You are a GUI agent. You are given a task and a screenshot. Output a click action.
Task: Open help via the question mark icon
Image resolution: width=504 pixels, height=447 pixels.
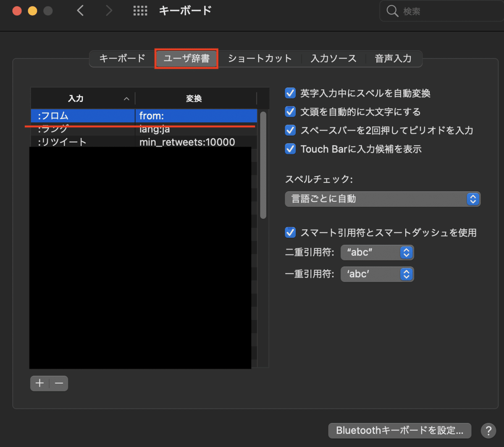point(488,431)
